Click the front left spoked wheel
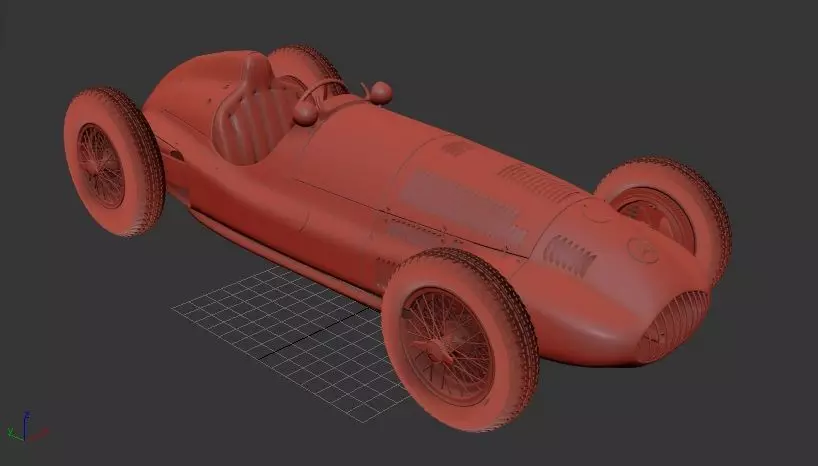The width and height of the screenshot is (818, 466). (x=459, y=339)
